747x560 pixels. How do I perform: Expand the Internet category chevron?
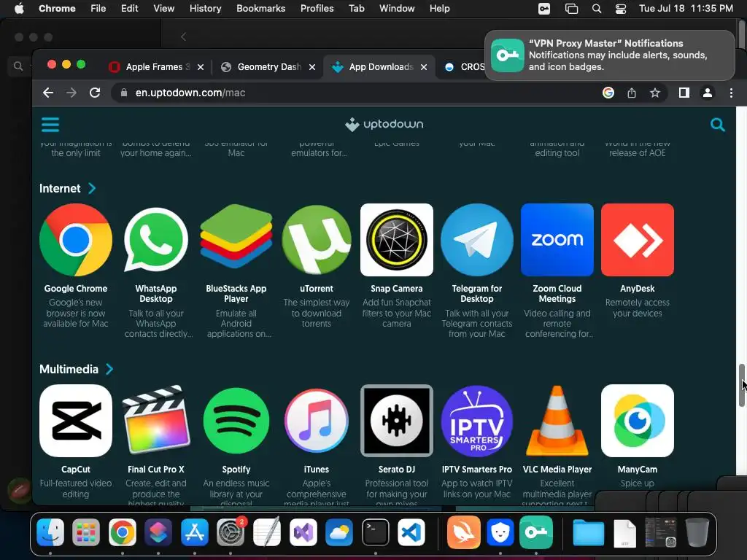click(x=92, y=189)
